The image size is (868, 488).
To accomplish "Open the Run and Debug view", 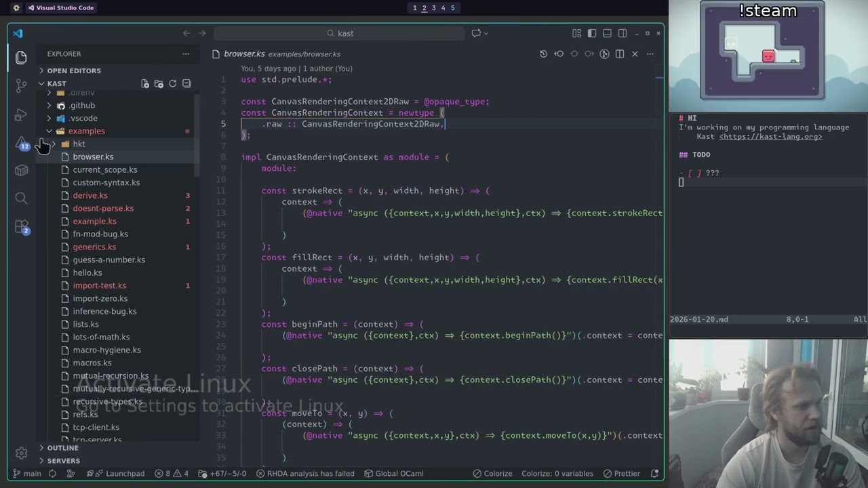I will [21, 115].
